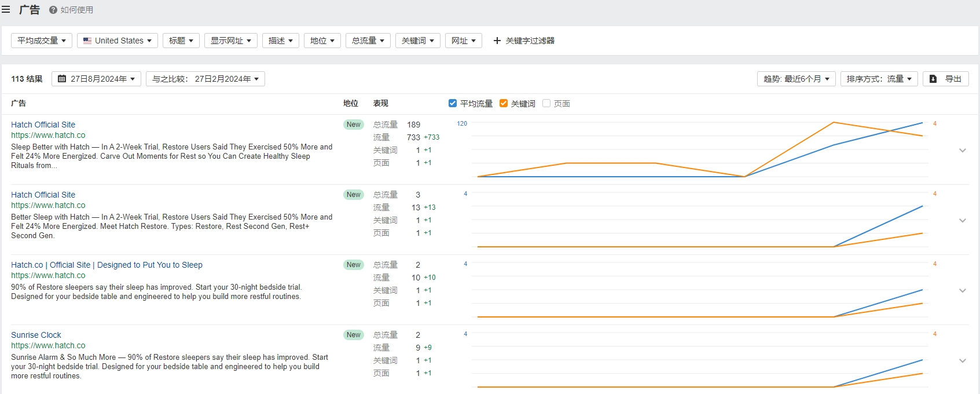Toggle the 关键词 checkbox in chart legend

504,103
